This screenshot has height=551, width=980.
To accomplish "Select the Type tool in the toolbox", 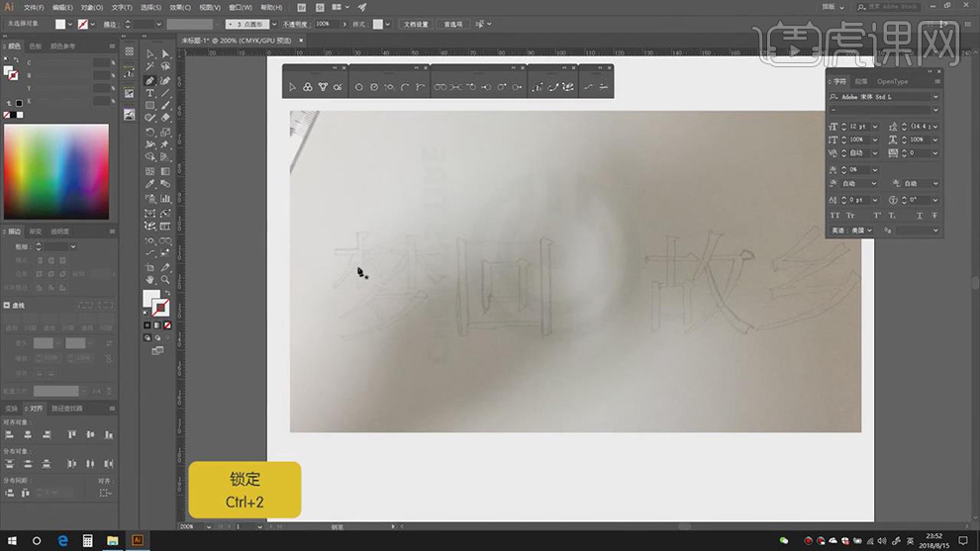I will click(x=149, y=93).
